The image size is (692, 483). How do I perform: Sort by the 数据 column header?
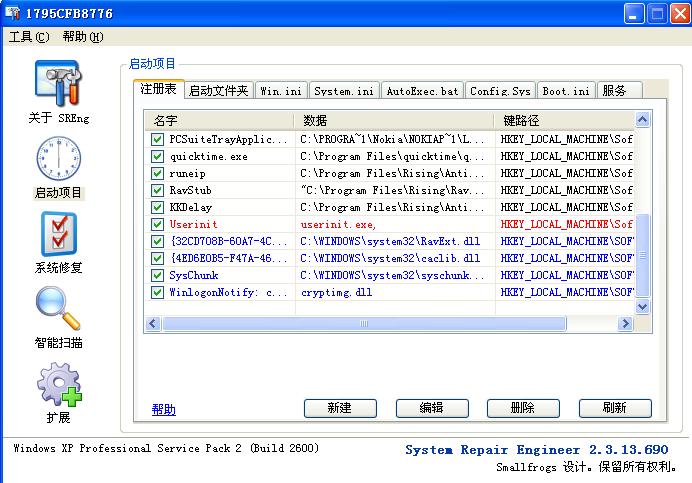tap(394, 120)
